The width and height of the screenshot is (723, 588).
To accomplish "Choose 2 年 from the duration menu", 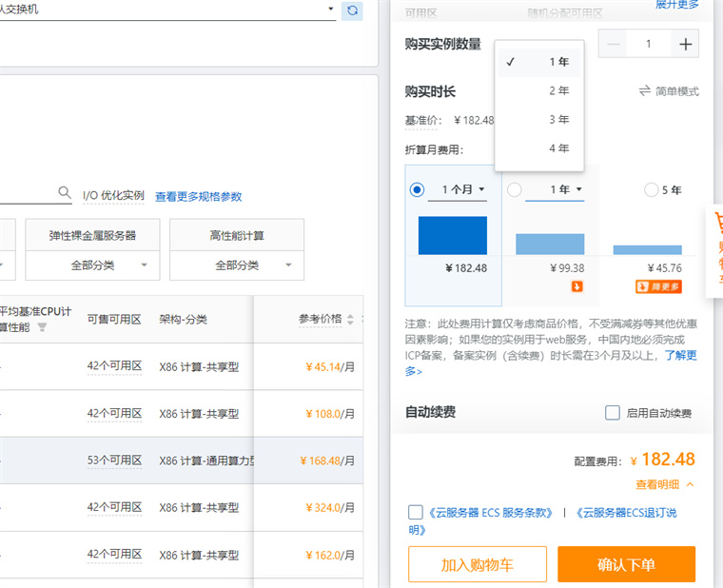I will point(558,91).
